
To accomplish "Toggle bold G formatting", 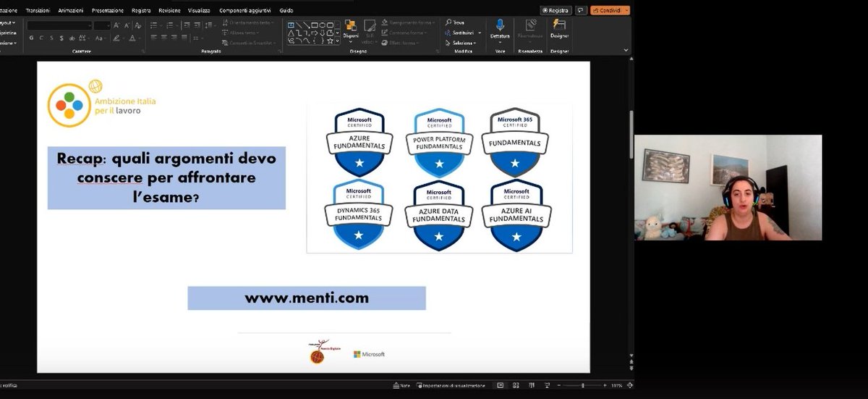I will pos(31,38).
